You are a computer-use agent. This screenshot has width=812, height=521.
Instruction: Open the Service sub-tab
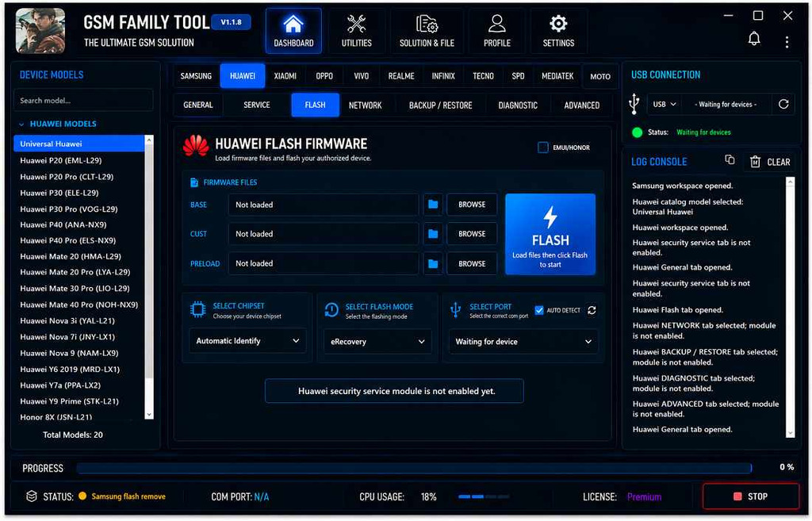point(256,105)
